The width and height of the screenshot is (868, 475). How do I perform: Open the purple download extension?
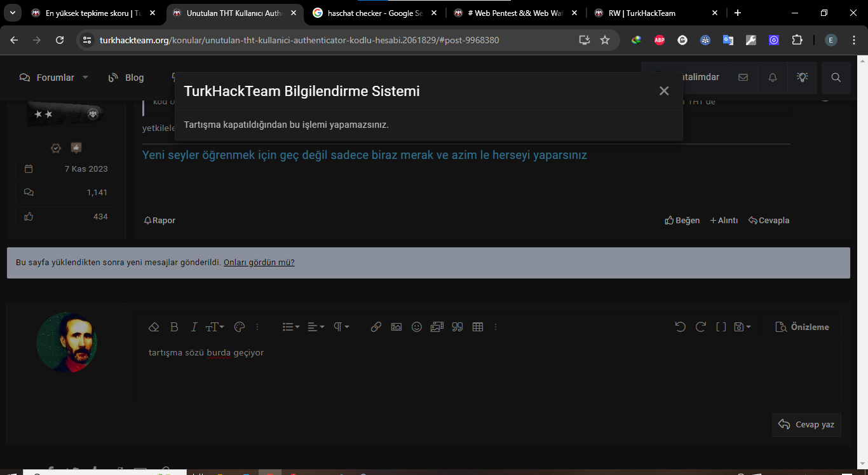tap(774, 40)
